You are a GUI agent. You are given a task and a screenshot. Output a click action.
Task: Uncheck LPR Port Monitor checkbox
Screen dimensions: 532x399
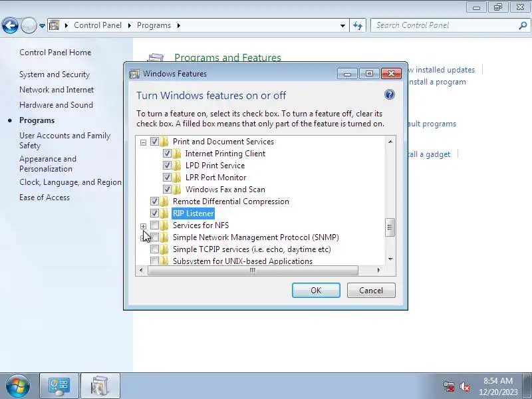pos(167,178)
